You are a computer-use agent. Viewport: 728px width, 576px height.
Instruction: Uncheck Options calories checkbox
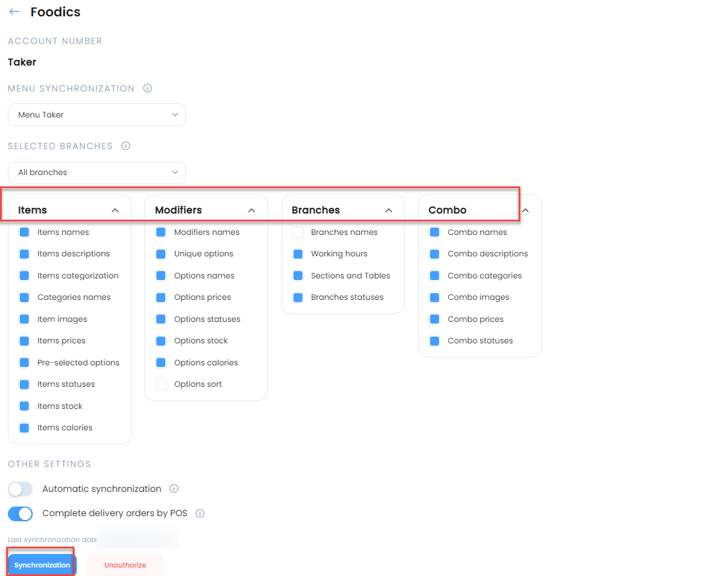pos(161,363)
